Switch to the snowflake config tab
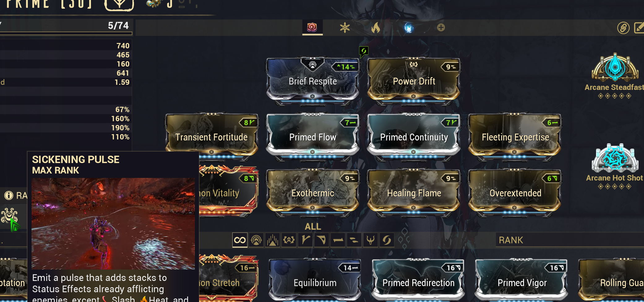This screenshot has height=302, width=644. click(x=345, y=28)
